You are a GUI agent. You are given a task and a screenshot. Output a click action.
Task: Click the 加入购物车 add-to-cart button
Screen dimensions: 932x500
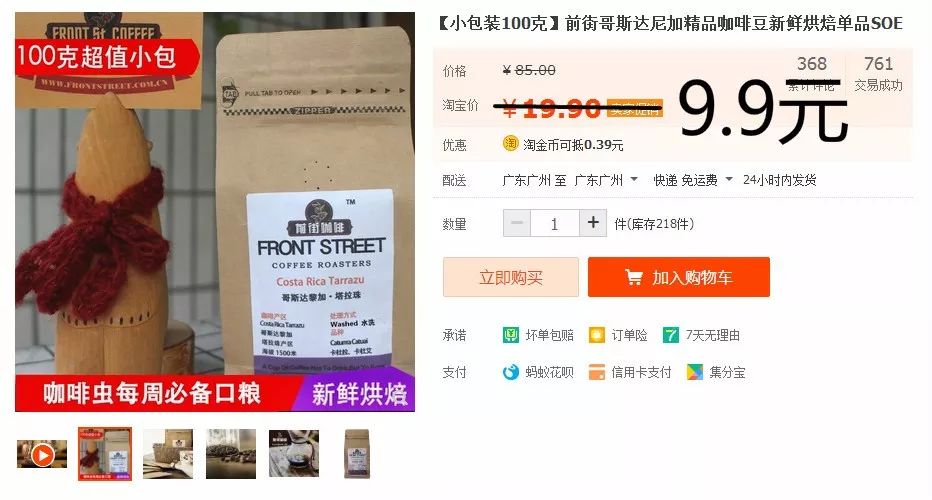point(679,277)
